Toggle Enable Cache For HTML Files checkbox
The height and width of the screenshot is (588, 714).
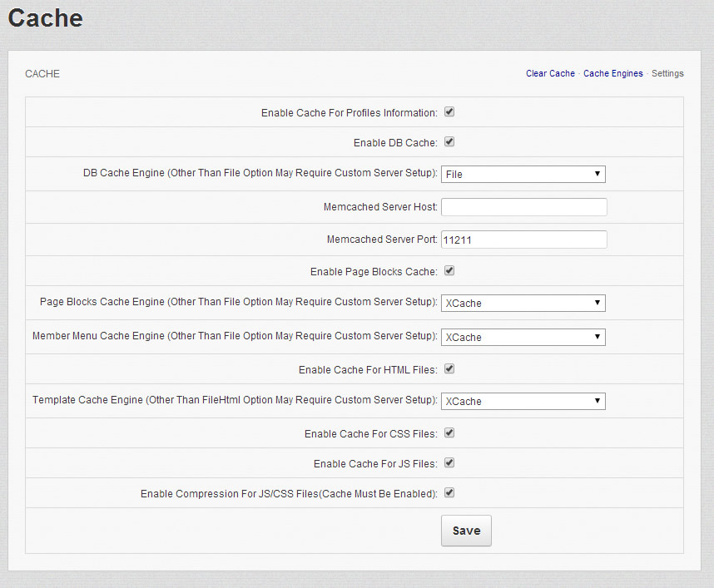449,369
